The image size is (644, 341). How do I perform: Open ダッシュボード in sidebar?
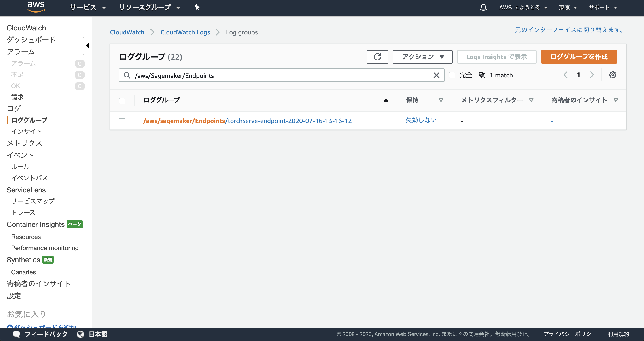tap(31, 40)
